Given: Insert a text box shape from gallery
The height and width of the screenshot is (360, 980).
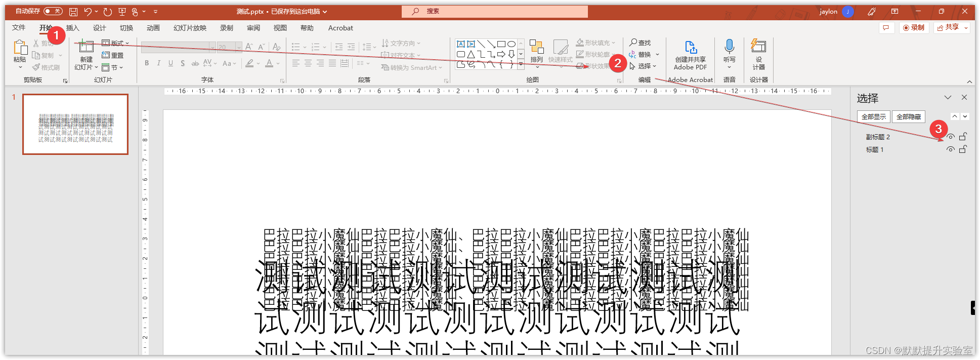Looking at the screenshot, I should [x=461, y=44].
